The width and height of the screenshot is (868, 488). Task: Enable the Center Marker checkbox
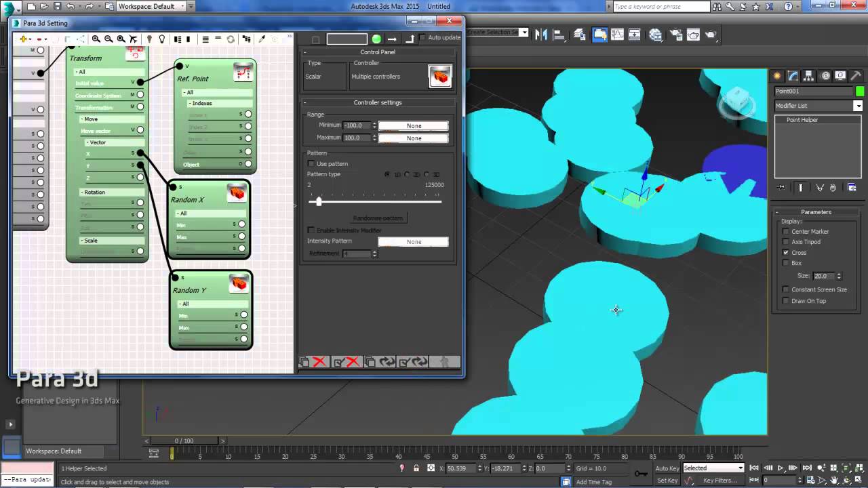coord(786,231)
